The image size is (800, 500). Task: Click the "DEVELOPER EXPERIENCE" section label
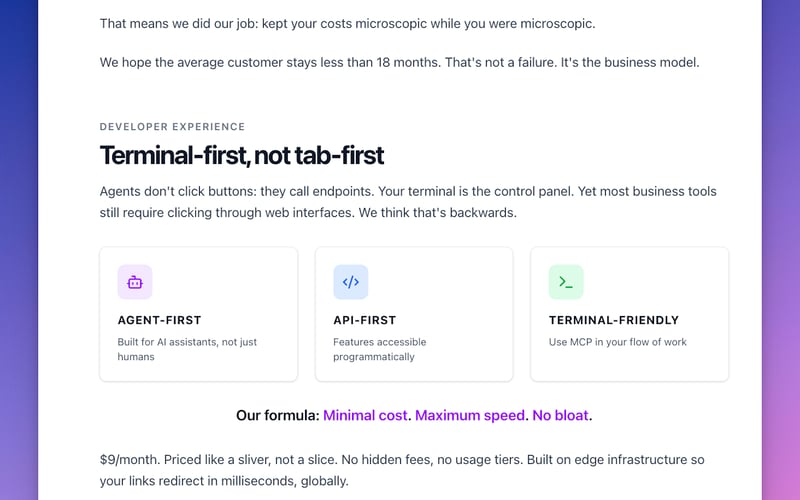click(172, 127)
